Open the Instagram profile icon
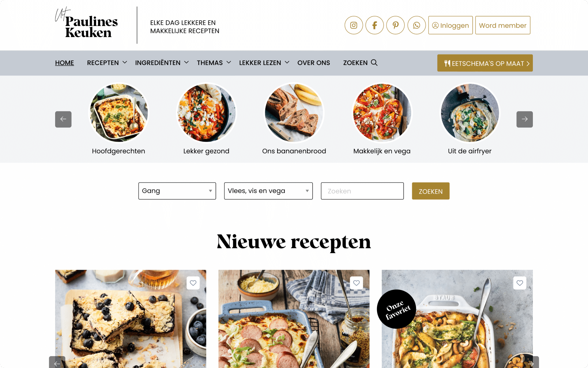Image resolution: width=588 pixels, height=368 pixels. tap(354, 25)
